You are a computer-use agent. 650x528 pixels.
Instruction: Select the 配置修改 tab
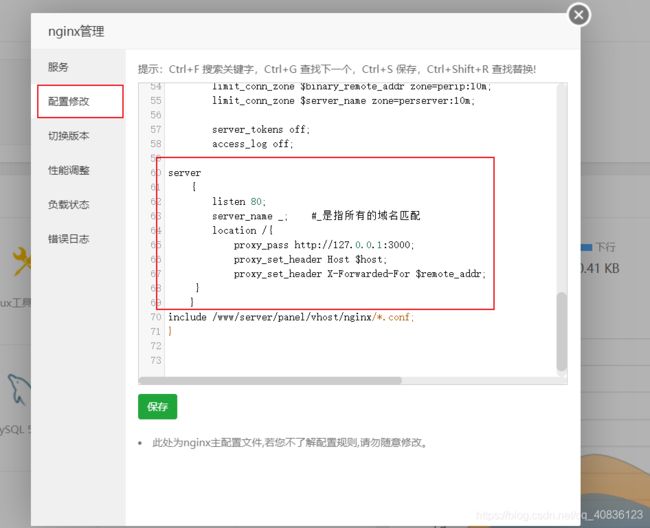tap(80, 102)
